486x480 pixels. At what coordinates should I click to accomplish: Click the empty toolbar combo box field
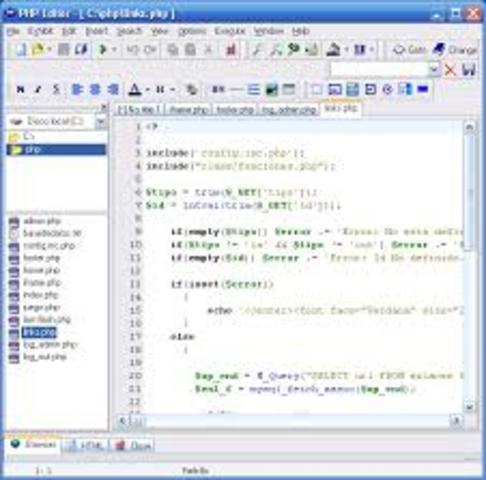tap(379, 70)
